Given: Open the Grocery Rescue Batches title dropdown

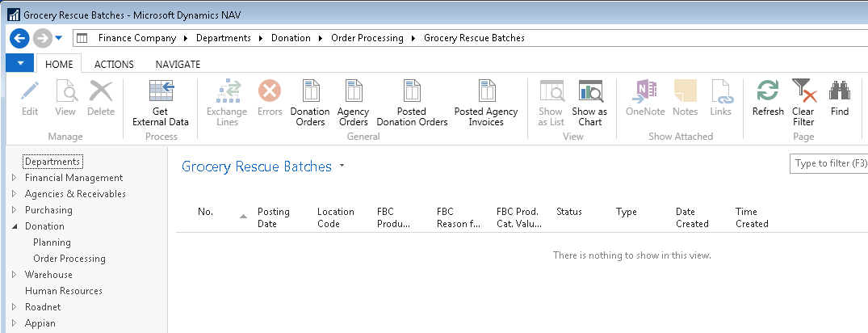Looking at the screenshot, I should [x=342, y=166].
